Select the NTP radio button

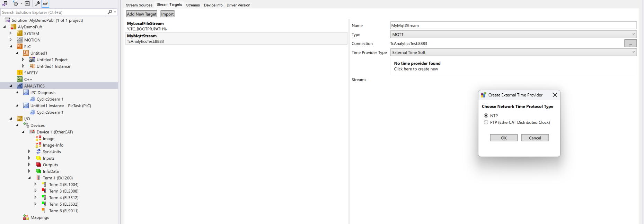pos(486,115)
